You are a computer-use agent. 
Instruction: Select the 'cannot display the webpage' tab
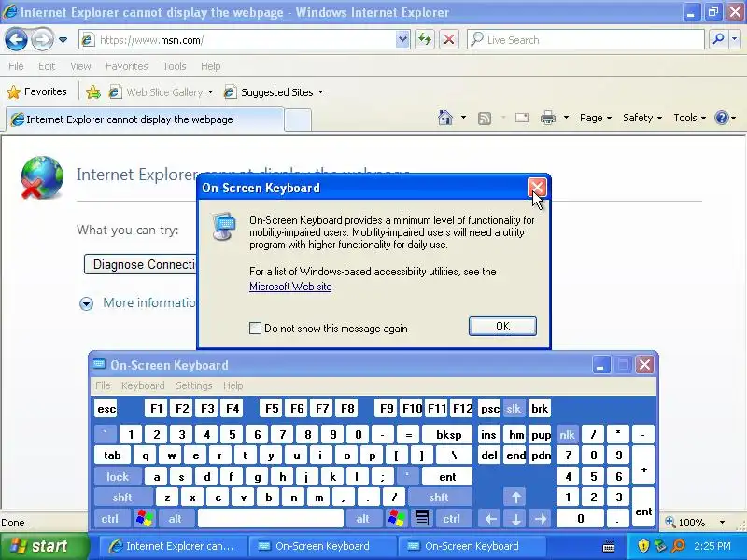(x=145, y=119)
